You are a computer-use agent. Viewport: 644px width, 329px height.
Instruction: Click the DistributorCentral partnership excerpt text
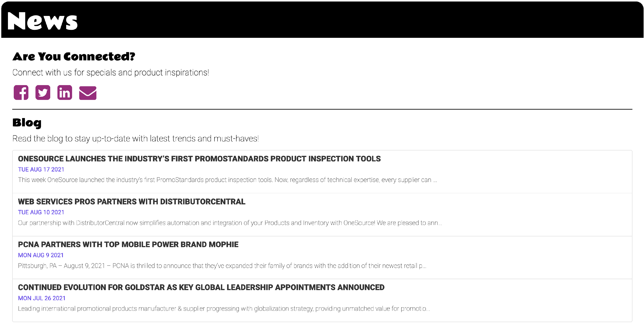[x=230, y=223]
